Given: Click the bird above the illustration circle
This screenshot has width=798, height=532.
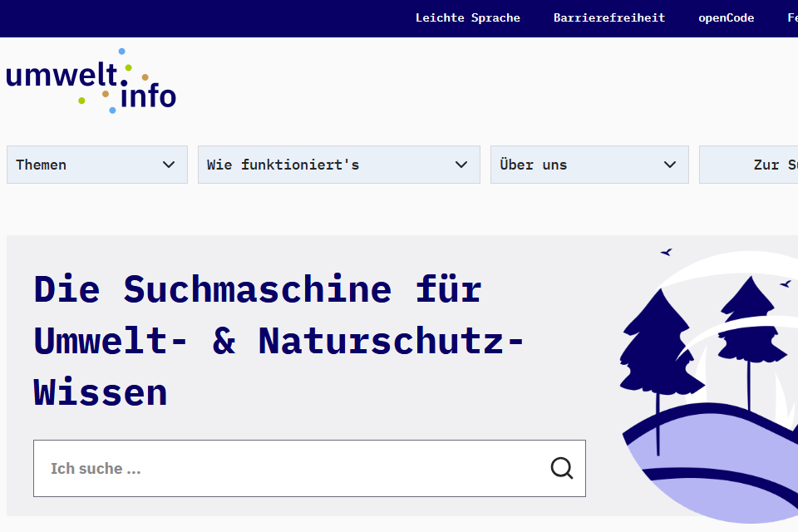Looking at the screenshot, I should coord(666,252).
